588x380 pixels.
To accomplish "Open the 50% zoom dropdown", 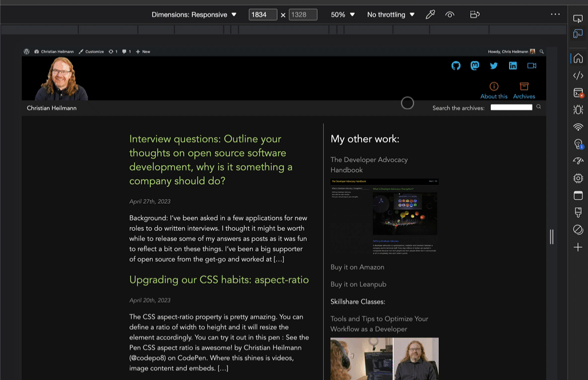I will tap(341, 14).
